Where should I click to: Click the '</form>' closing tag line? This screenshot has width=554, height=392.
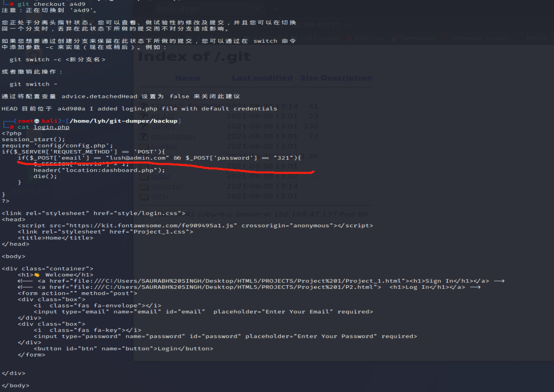click(x=31, y=355)
